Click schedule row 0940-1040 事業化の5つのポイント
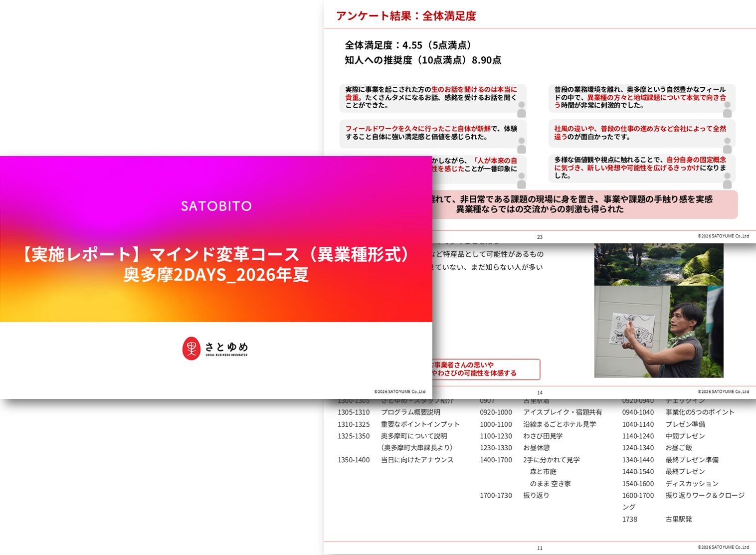The height and width of the screenshot is (555, 756). [x=678, y=412]
